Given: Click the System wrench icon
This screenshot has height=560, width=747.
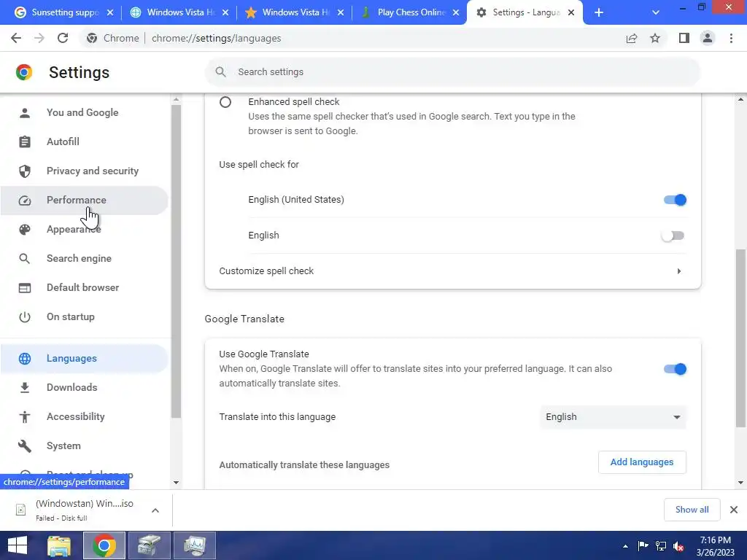Looking at the screenshot, I should click(25, 446).
